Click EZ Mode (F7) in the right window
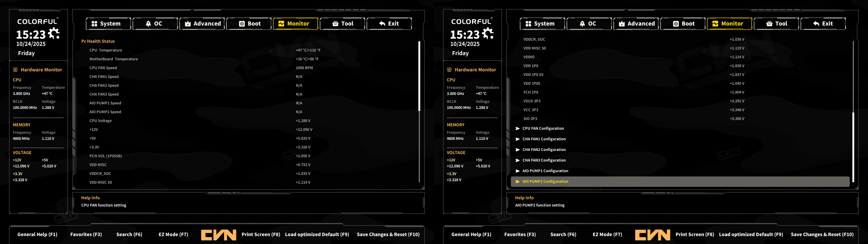 click(x=607, y=234)
